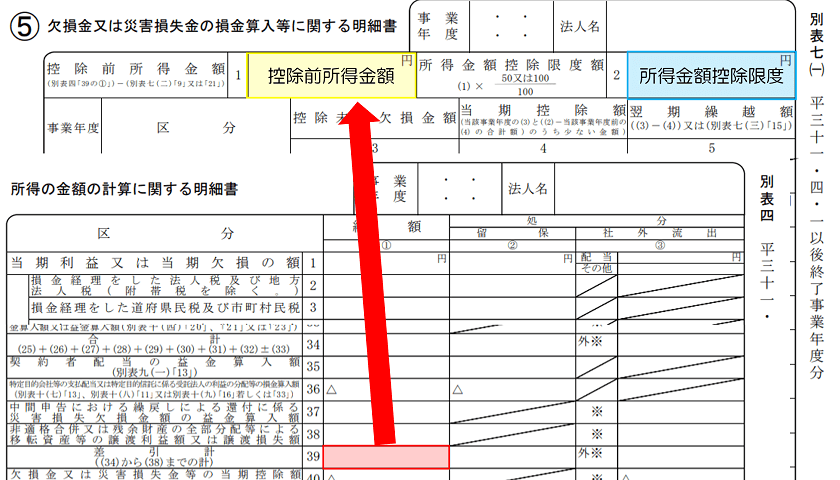840x480 pixels.
Task: Click title 欠損金又は災害損失金の損金算入等に関する明細書
Action: click(x=222, y=26)
